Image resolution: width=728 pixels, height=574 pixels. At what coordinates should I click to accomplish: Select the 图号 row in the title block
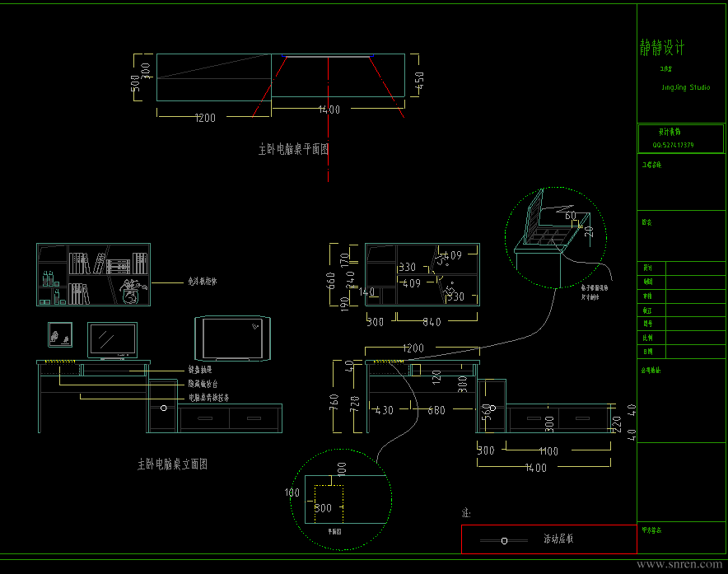[x=680, y=324]
